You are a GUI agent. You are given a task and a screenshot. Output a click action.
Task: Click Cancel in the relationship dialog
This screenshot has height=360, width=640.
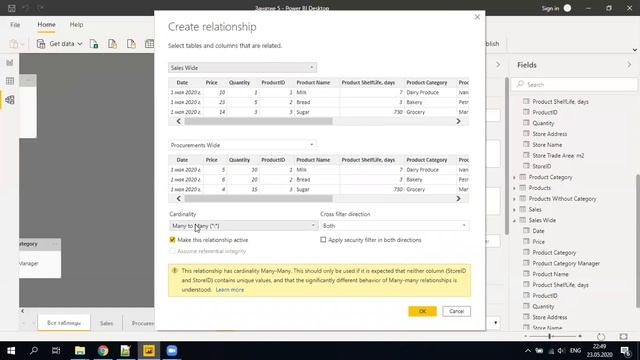[x=456, y=311]
